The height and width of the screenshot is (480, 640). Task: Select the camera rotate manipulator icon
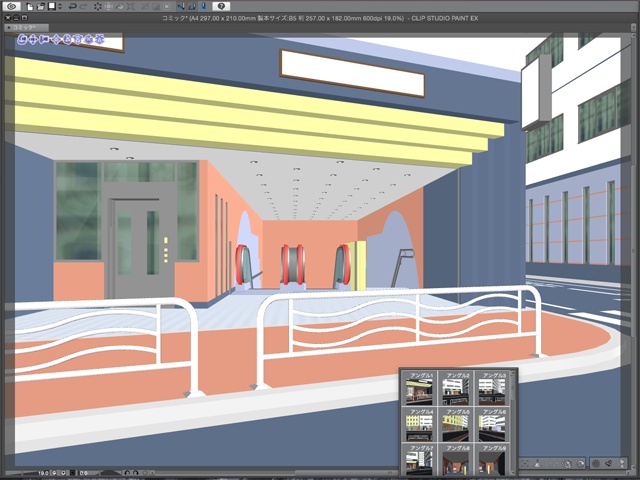22,41
